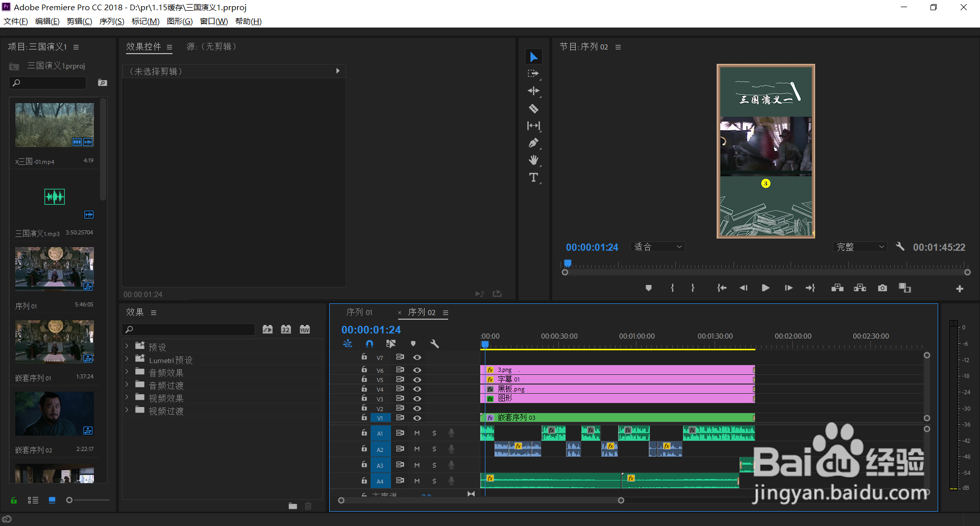Click the 32-bit Color effects filter icon
Viewport: 980px width, 526px height.
click(x=286, y=329)
